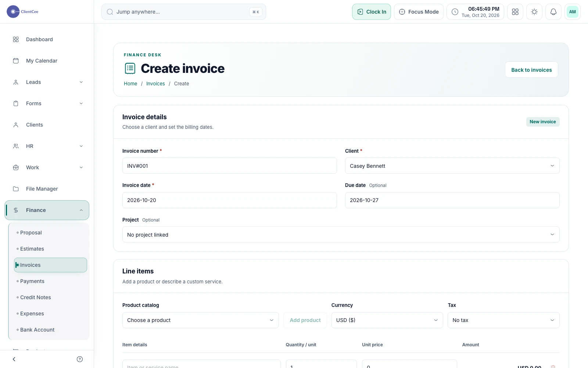Go to the Invoices breadcrumb link
Viewport: 588px width, 368px height.
(155, 84)
